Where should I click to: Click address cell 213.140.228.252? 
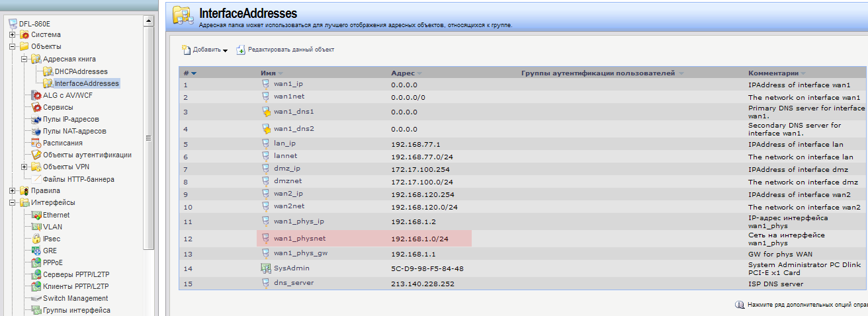pyautogui.click(x=423, y=284)
